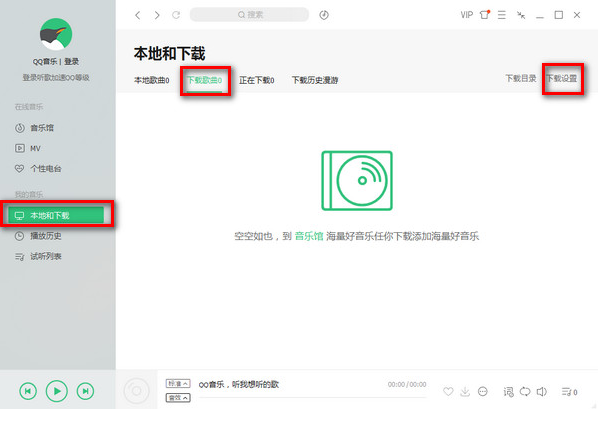
Task: Go back with the left arrow
Action: coord(138,15)
